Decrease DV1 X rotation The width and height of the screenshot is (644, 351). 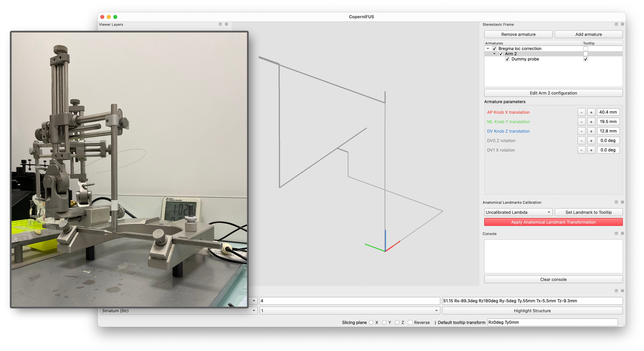pyautogui.click(x=582, y=150)
